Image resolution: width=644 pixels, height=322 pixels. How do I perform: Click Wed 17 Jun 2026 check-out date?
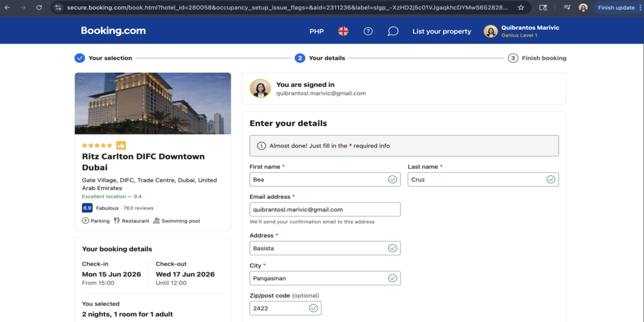[185, 274]
